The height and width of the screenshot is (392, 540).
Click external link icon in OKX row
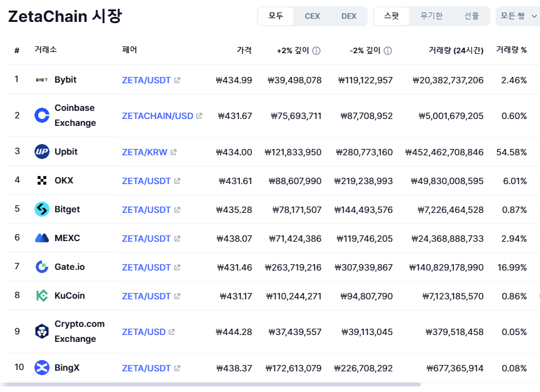pyautogui.click(x=177, y=181)
